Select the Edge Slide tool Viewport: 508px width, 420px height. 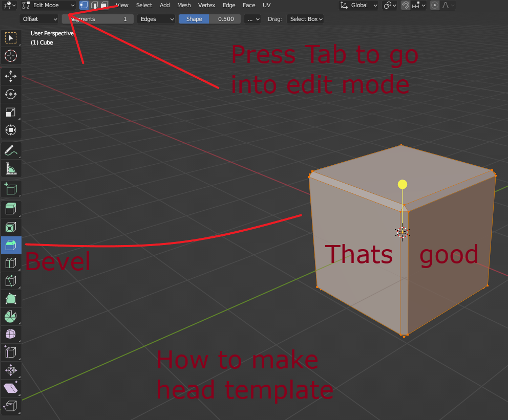coord(11,352)
